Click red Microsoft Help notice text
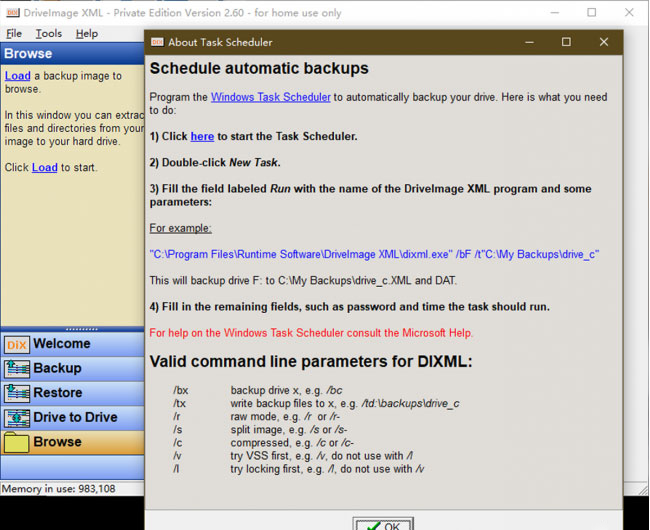650x530 pixels. click(x=311, y=333)
